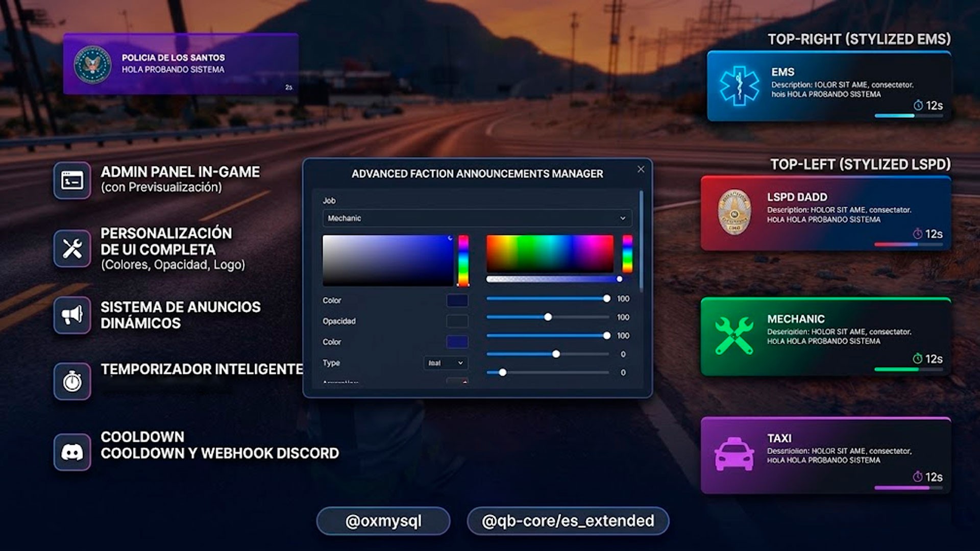Click the TOP-LEFT (STYLIZED LSPD) heading
The image size is (980, 551).
860,164
